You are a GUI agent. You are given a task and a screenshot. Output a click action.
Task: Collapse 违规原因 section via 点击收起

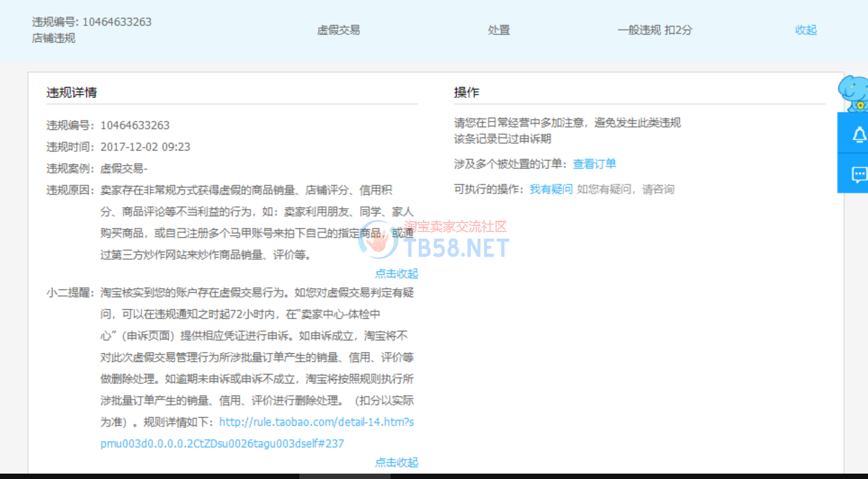click(x=397, y=273)
